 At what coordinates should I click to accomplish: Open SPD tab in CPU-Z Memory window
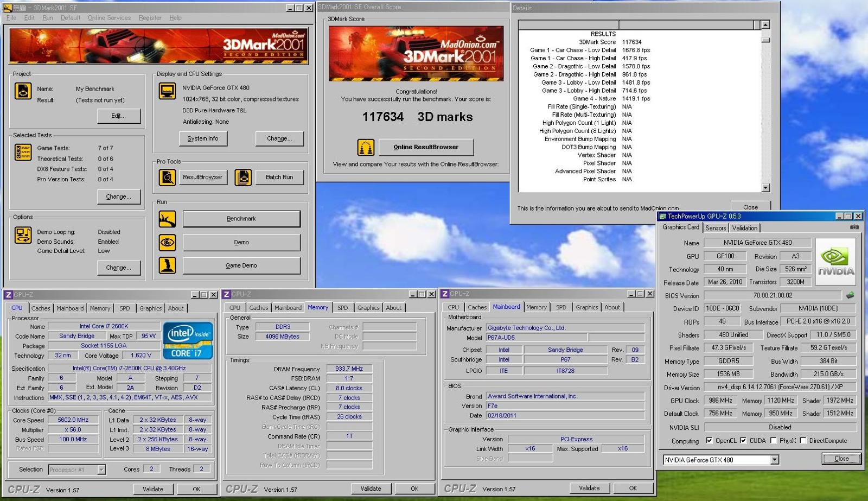pyautogui.click(x=342, y=308)
